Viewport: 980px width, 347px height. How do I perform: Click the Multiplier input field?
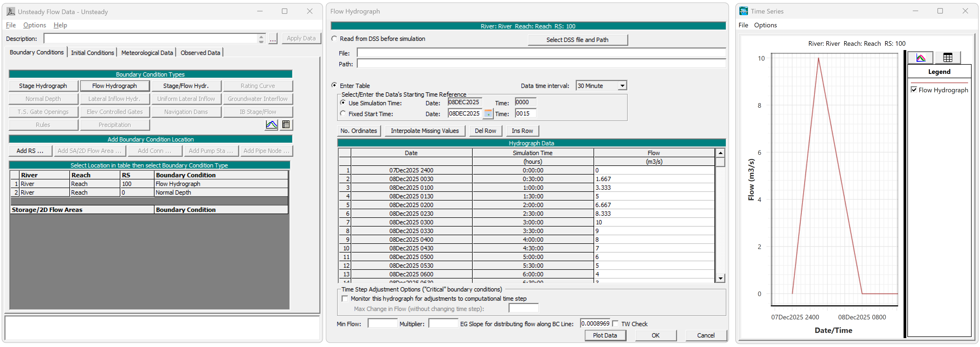443,324
